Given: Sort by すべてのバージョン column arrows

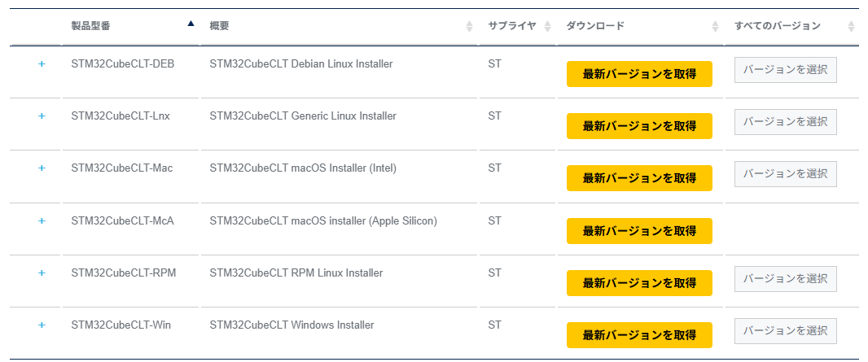Looking at the screenshot, I should click(x=851, y=26).
